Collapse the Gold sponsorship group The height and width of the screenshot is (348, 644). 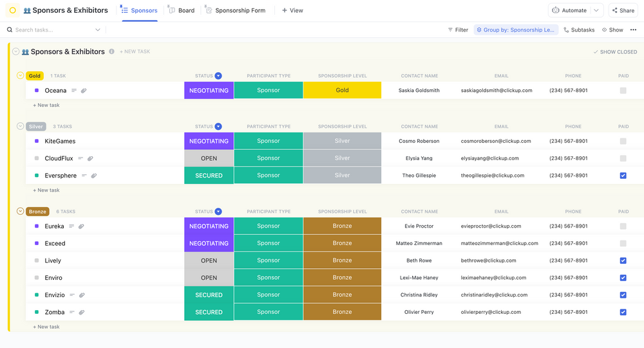coord(20,76)
